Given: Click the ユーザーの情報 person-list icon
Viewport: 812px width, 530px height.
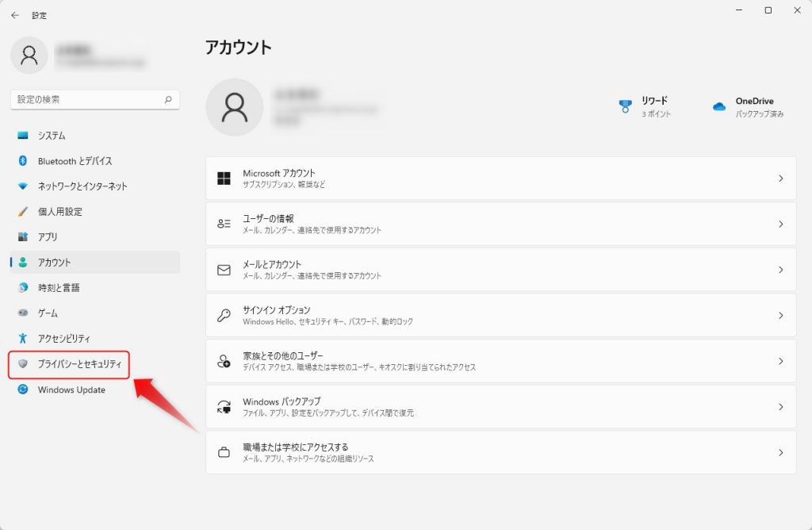Looking at the screenshot, I should point(224,224).
